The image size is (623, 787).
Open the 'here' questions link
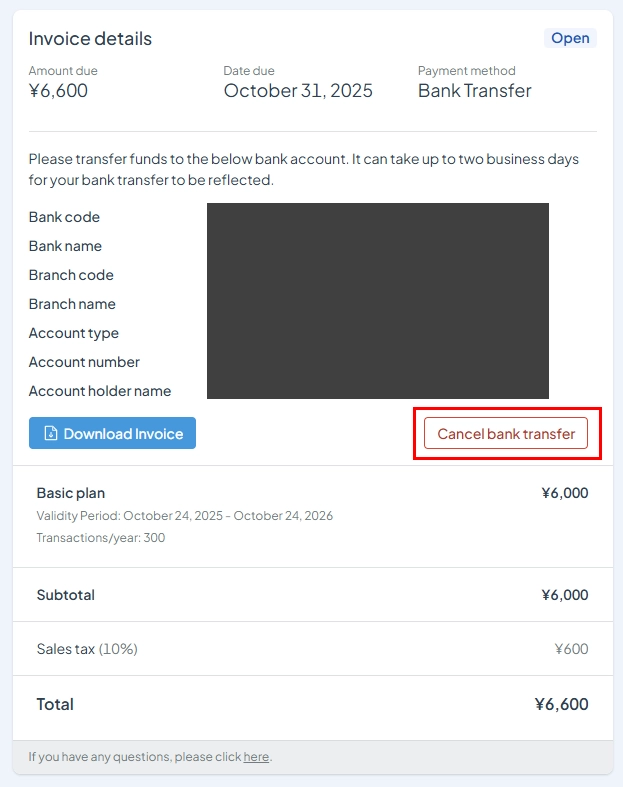(256, 756)
